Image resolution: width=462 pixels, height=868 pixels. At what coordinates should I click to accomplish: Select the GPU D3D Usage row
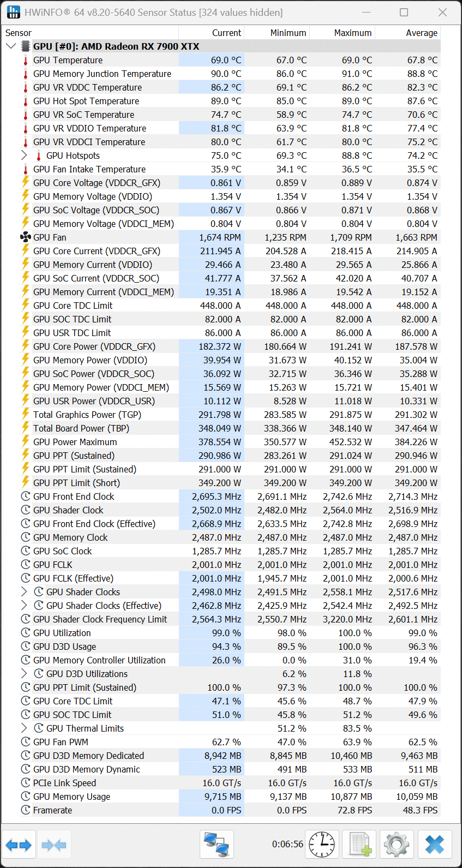point(221,646)
